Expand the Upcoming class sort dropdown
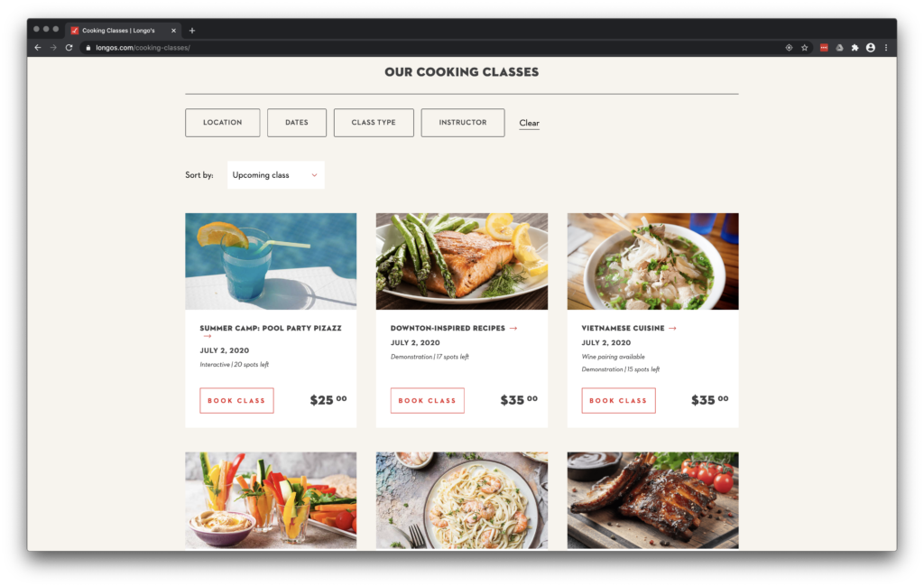The width and height of the screenshot is (924, 587). pos(276,175)
